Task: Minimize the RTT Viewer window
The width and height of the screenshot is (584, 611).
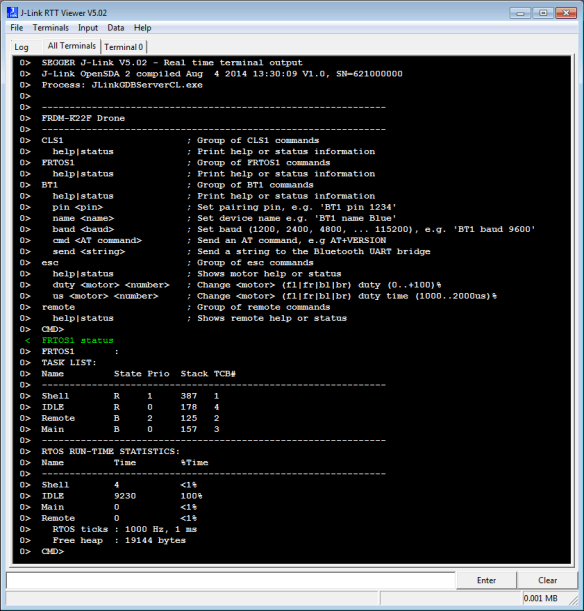Action: [x=520, y=13]
